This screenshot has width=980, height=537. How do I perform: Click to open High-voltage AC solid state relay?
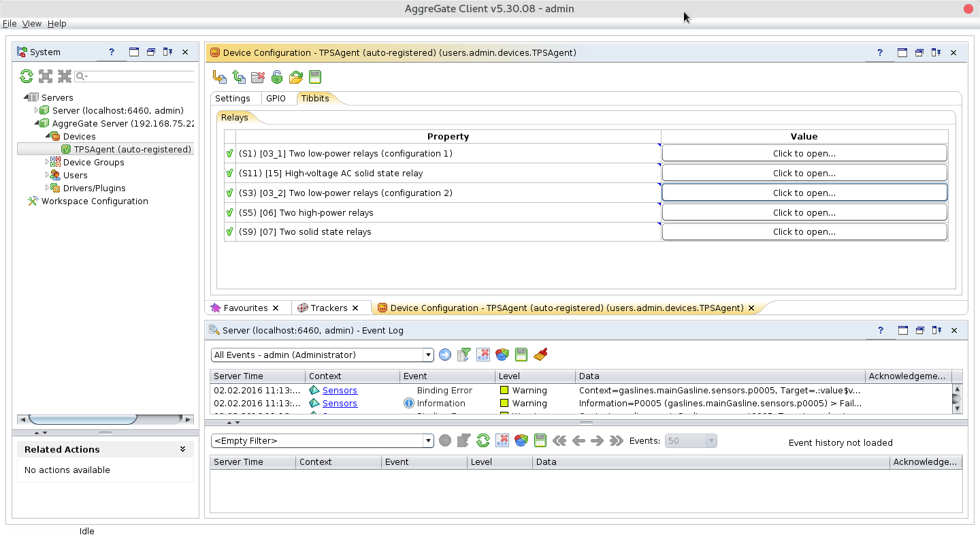pos(804,173)
